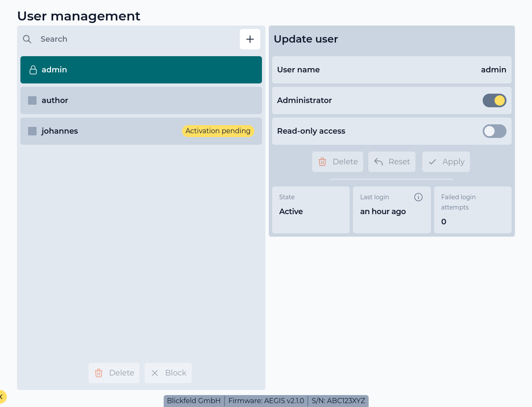Click the search magnifier icon
Screen dimensions: 532x407
coord(27,39)
